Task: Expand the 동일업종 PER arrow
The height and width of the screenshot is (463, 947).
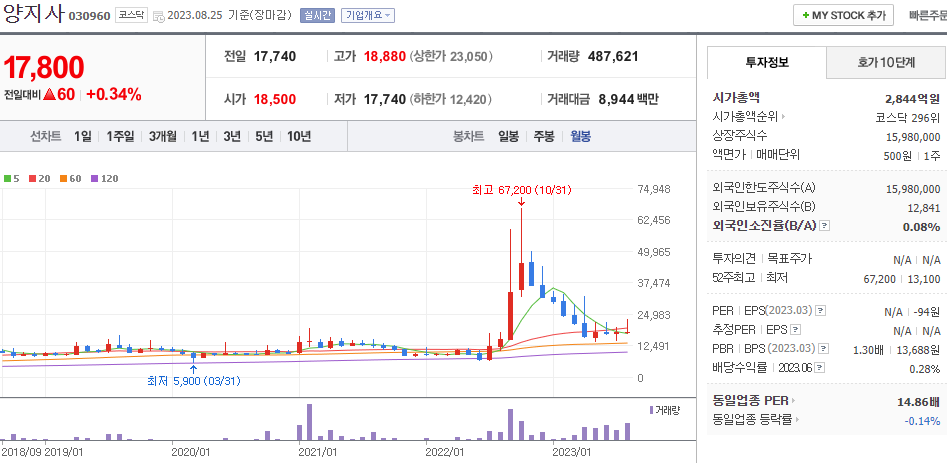Action: click(794, 401)
